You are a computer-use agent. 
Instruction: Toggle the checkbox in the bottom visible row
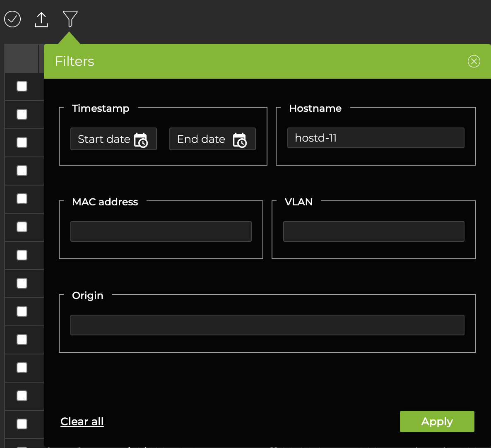pyautogui.click(x=22, y=424)
